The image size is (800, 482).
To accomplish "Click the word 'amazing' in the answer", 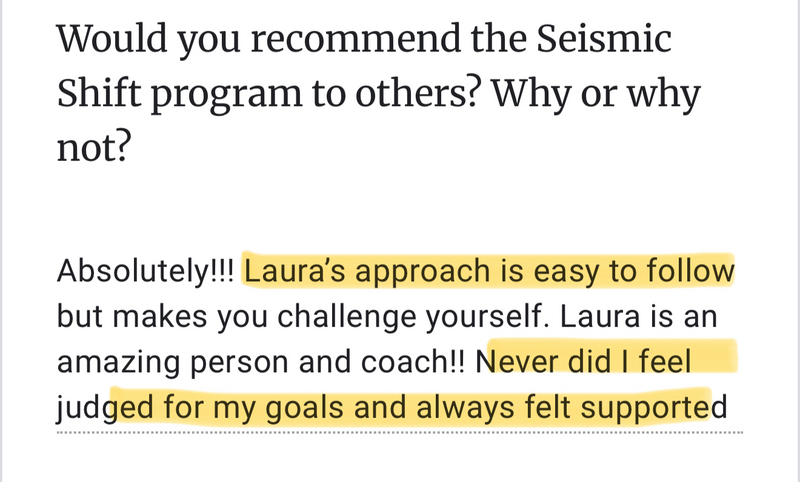I will pos(118,363).
